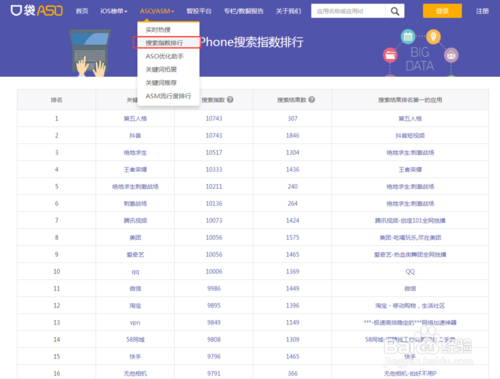Collapse the ASO/ASM dropdown menu
The image size is (500, 379).
click(x=157, y=11)
